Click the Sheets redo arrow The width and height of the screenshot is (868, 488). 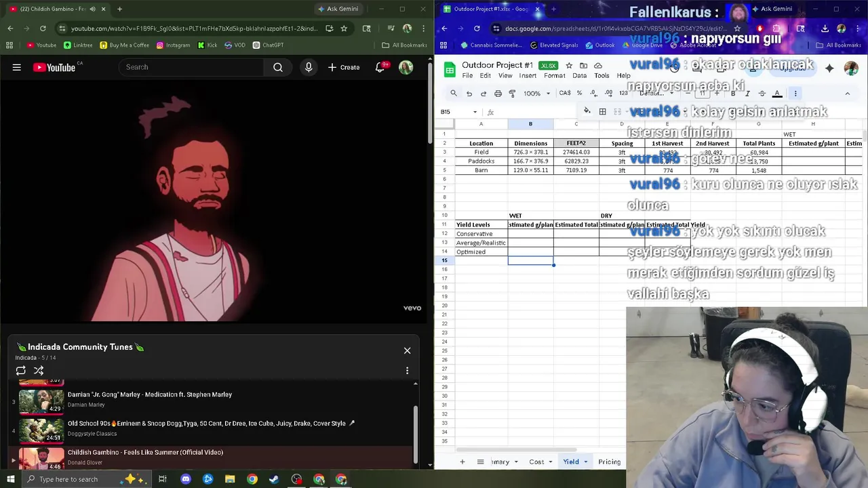click(x=483, y=94)
